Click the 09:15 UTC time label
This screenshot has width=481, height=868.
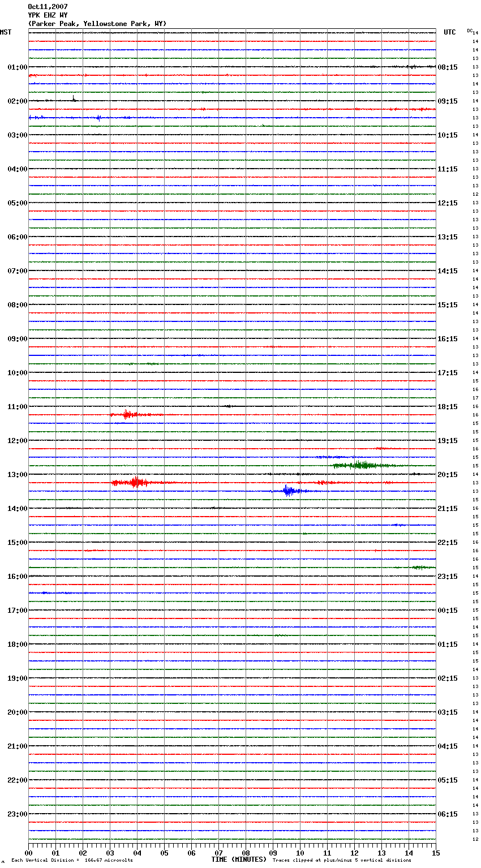point(448,101)
